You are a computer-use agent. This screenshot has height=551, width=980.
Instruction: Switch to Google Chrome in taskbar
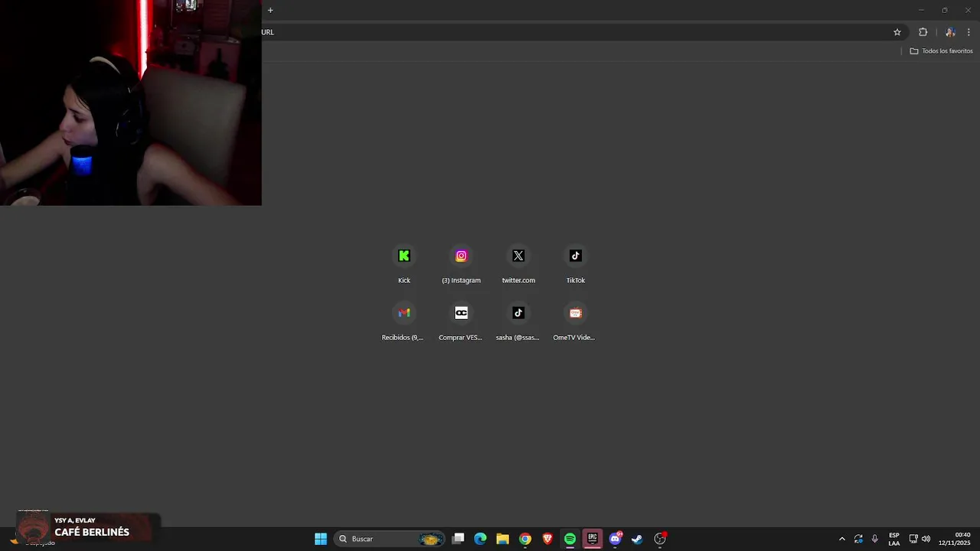[525, 539]
